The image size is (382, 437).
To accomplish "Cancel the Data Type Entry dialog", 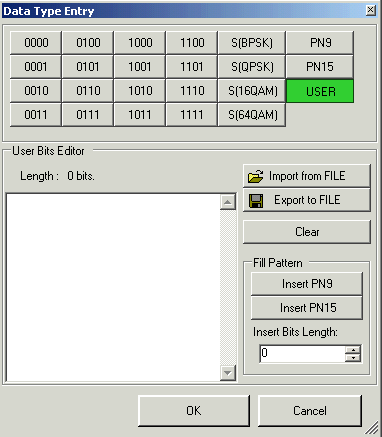I will 310,411.
